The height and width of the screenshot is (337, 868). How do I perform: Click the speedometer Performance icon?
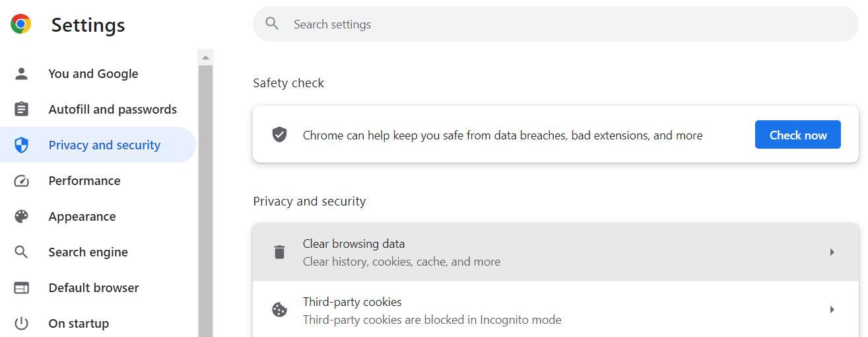(x=22, y=180)
